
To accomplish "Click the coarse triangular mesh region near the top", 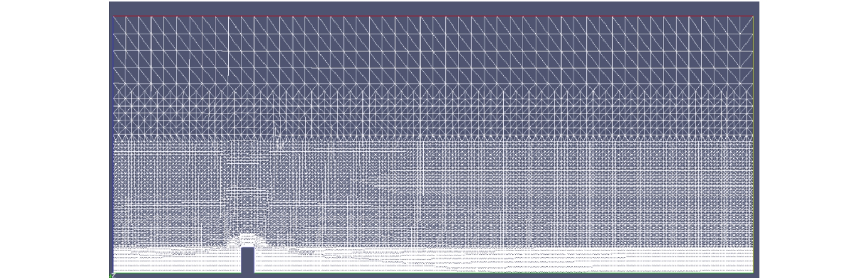I will (433, 50).
